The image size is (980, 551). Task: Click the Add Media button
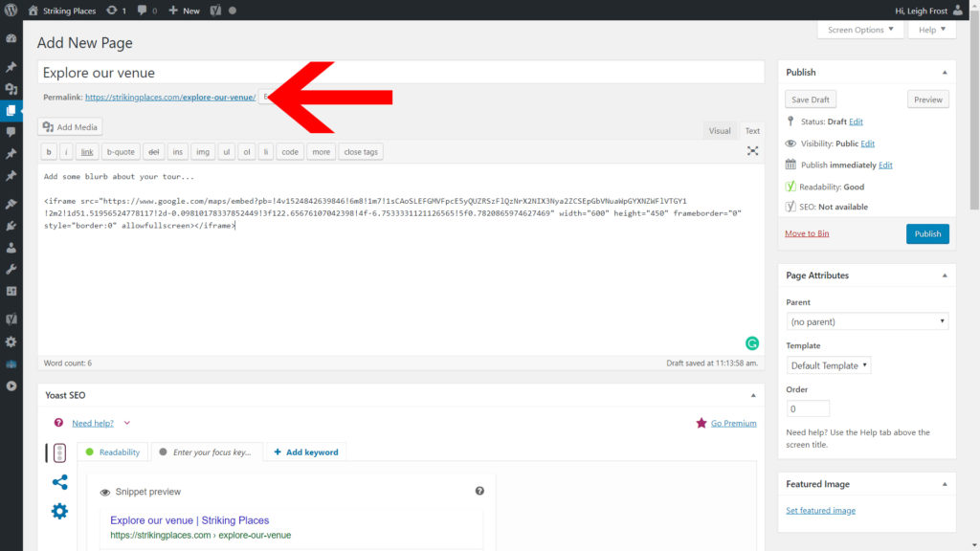tap(70, 127)
